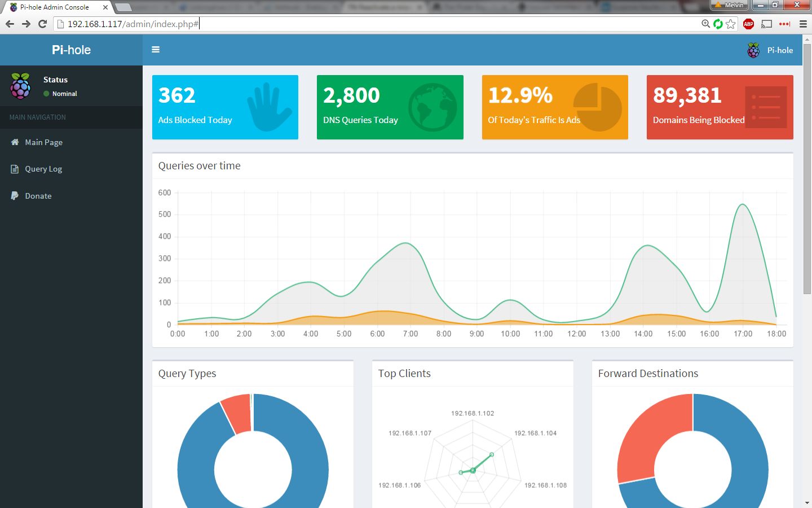The image size is (812, 508).
Task: Click the Queries over time heading
Action: [199, 166]
